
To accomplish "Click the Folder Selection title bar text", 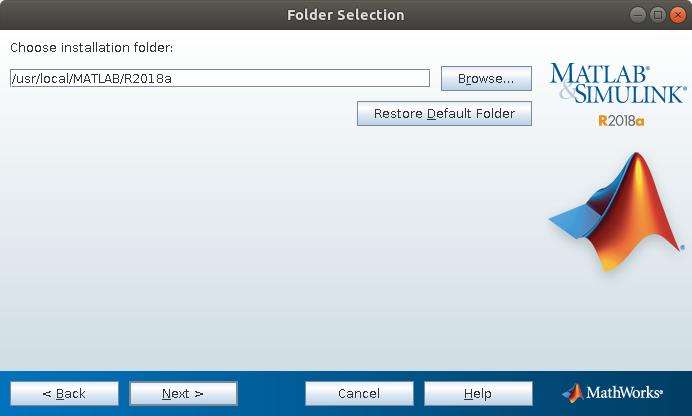I will coord(346,15).
